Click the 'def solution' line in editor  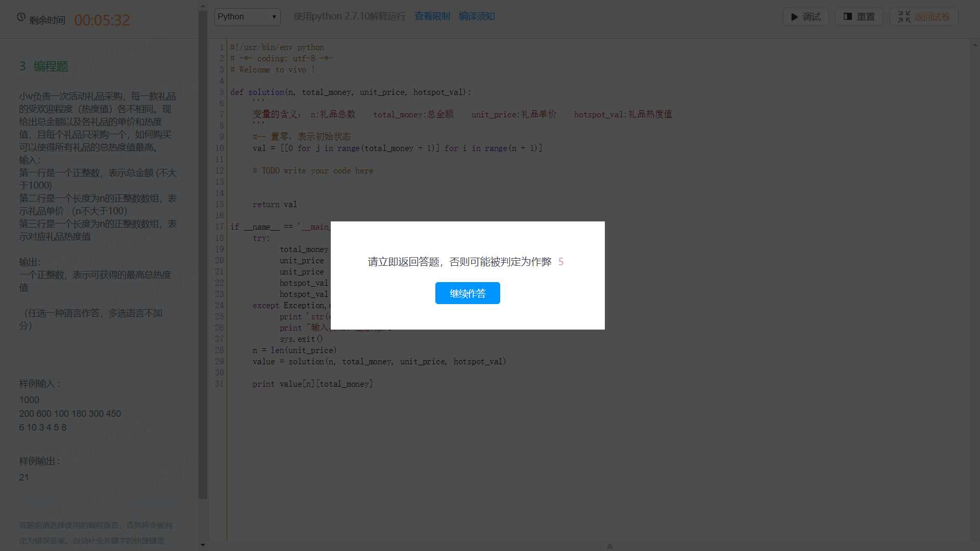pyautogui.click(x=351, y=92)
